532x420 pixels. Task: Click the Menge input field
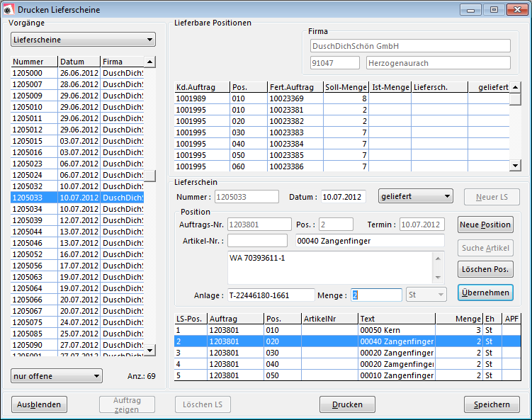pos(376,295)
